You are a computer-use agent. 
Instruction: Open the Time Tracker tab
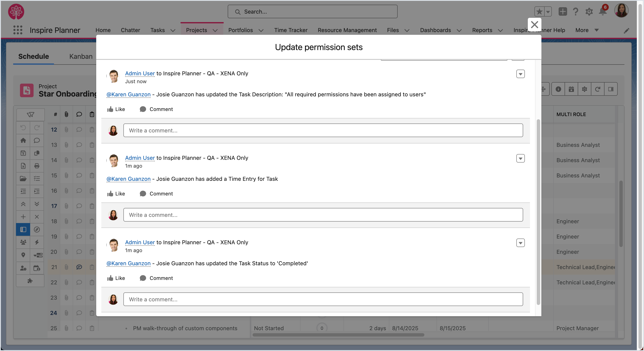[x=291, y=30]
